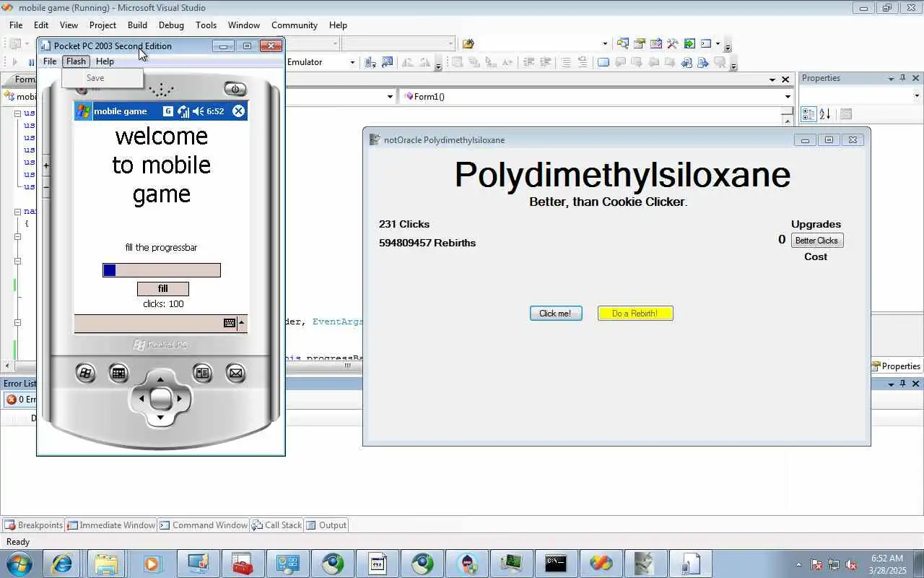Viewport: 924px width, 578px height.
Task: Open the emulator's Help menu
Action: [x=105, y=61]
